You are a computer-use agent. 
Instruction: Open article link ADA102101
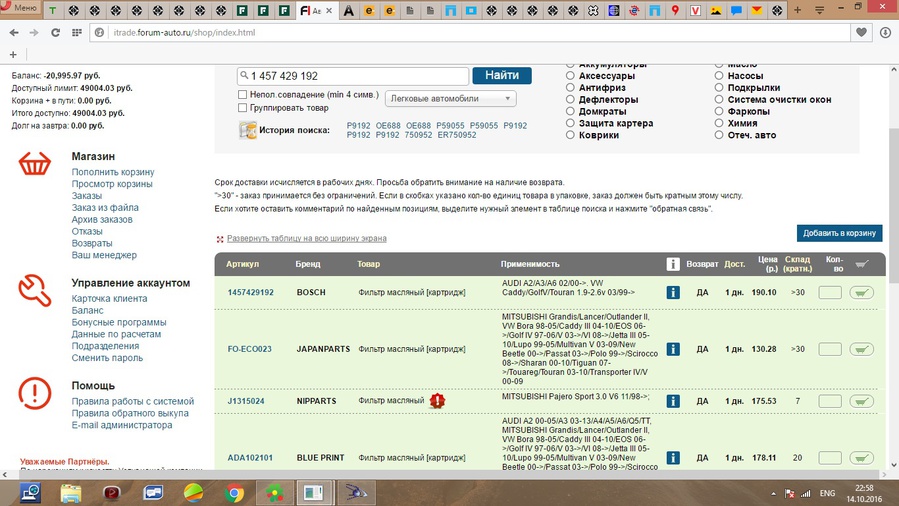pos(250,458)
